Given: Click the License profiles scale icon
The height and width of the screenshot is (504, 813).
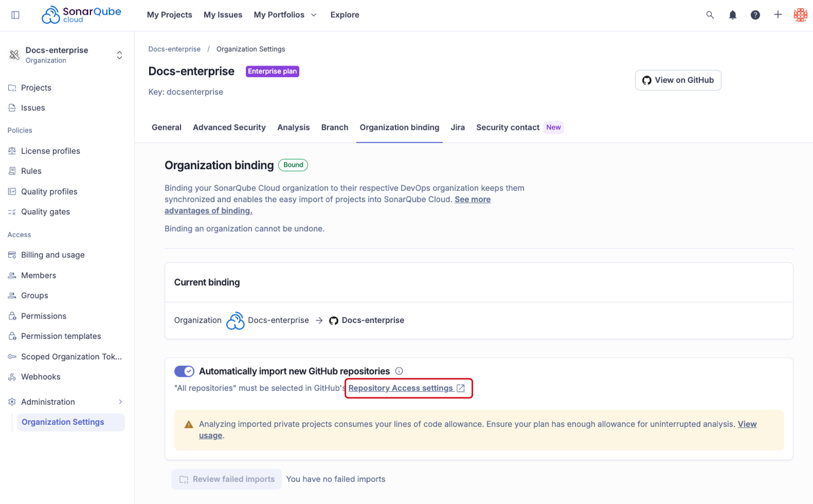Looking at the screenshot, I should 12,151.
